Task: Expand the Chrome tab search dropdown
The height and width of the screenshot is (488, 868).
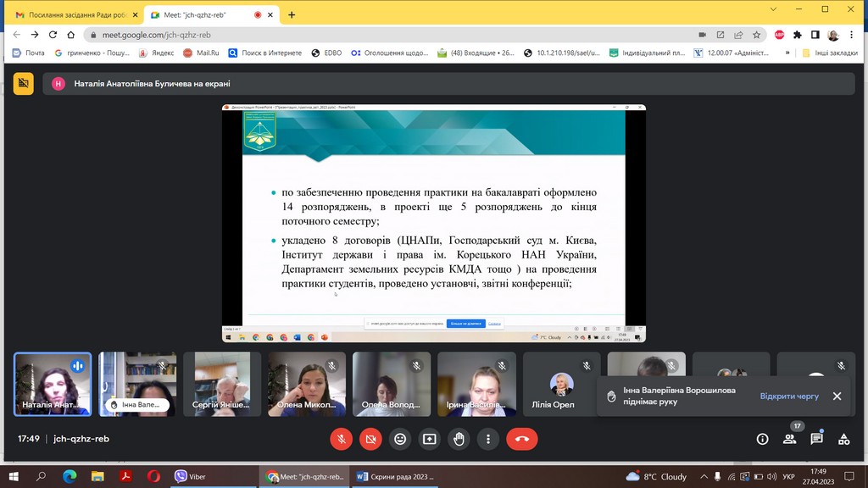Action: click(x=773, y=9)
